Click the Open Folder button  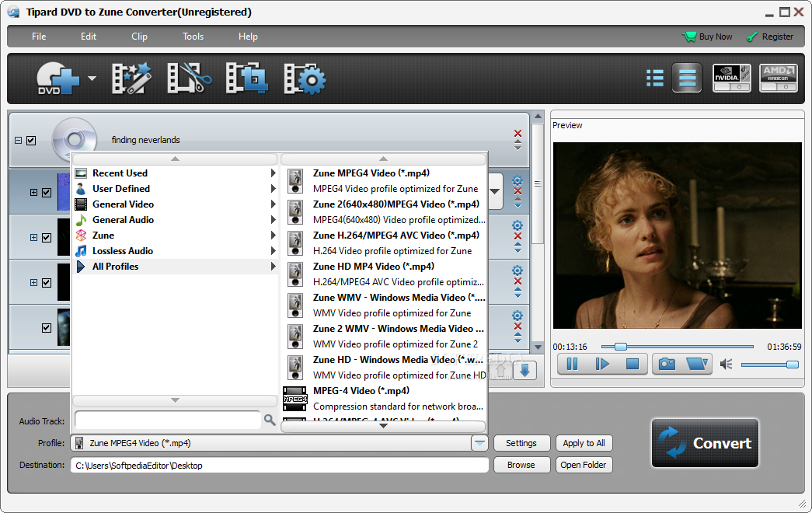click(x=584, y=465)
